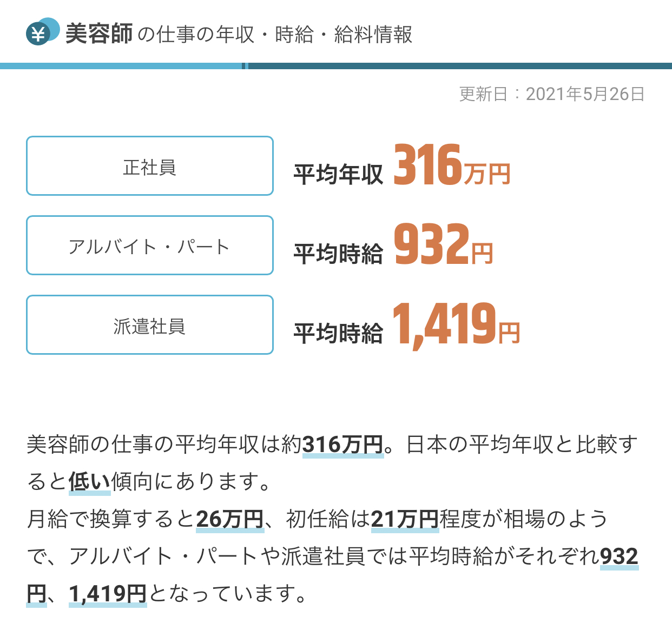672x630 pixels.
Task: Click highlighted 1,419円 in the paragraph
Action: (108, 594)
